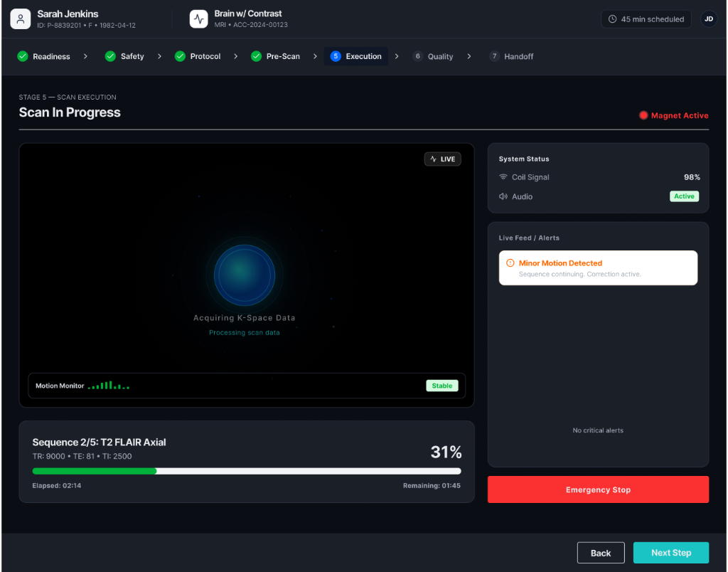Click the chevron after the Execution step
Screen dimensions: 728x572
[397, 56]
